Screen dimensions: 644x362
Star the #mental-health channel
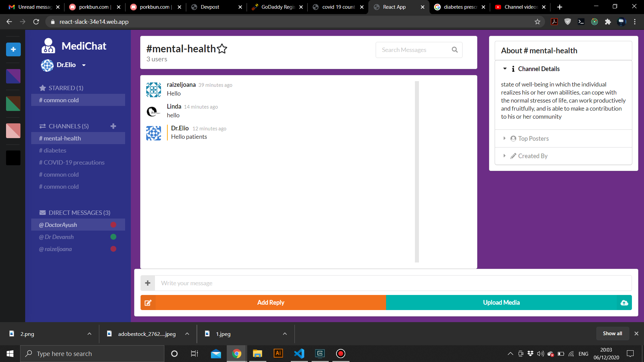tap(222, 49)
